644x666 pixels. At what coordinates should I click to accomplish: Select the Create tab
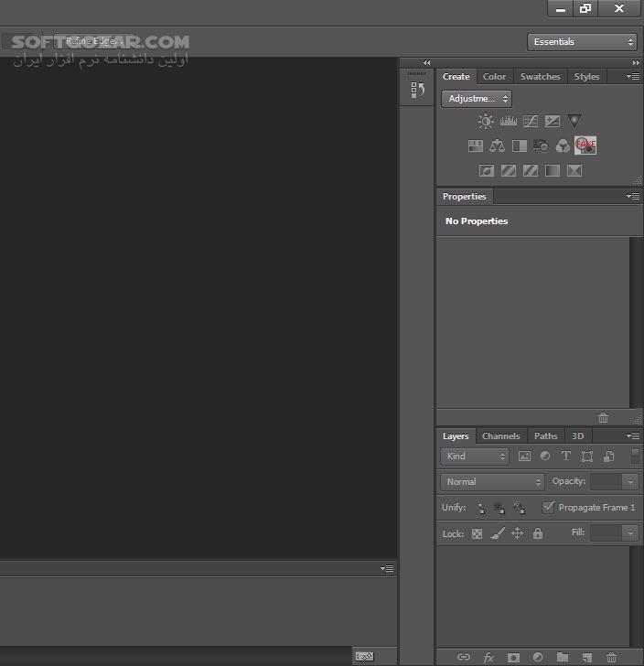(x=456, y=77)
